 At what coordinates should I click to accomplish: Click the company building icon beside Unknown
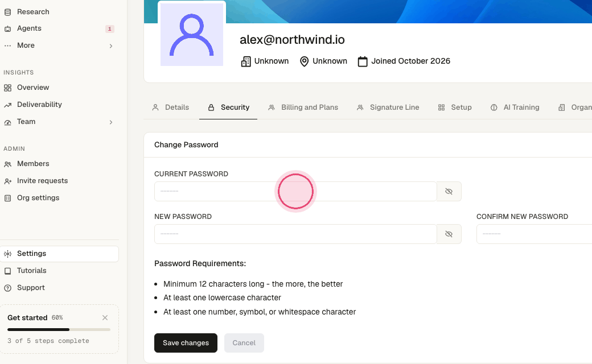point(246,61)
